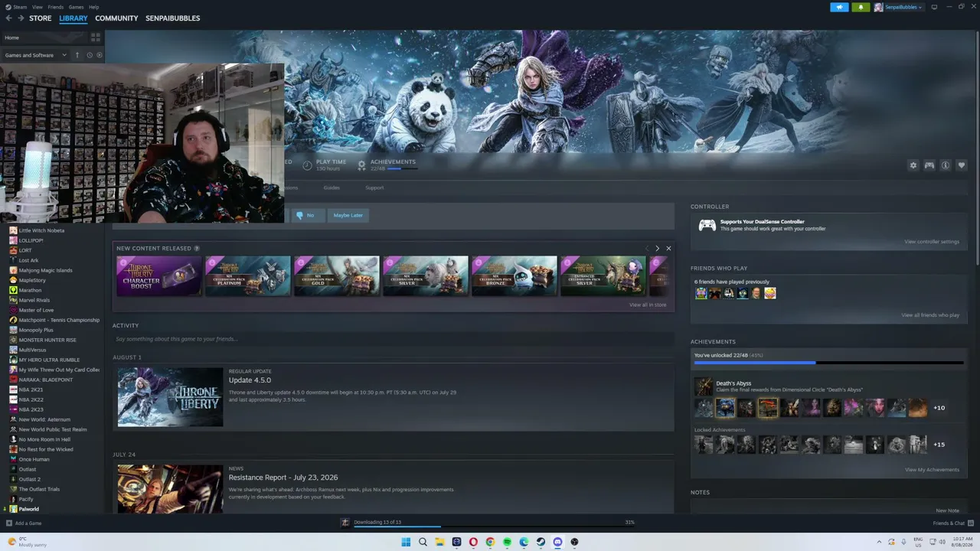The height and width of the screenshot is (551, 980).
Task: Open the notifications bell
Action: pyautogui.click(x=861, y=7)
